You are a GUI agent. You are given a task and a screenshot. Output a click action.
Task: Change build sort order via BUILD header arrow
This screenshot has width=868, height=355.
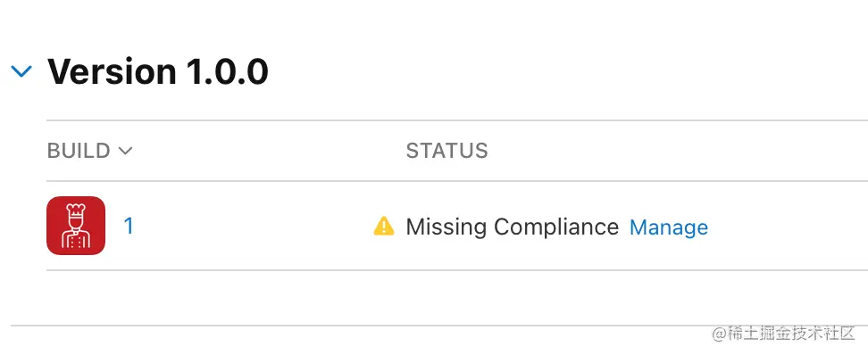(126, 151)
